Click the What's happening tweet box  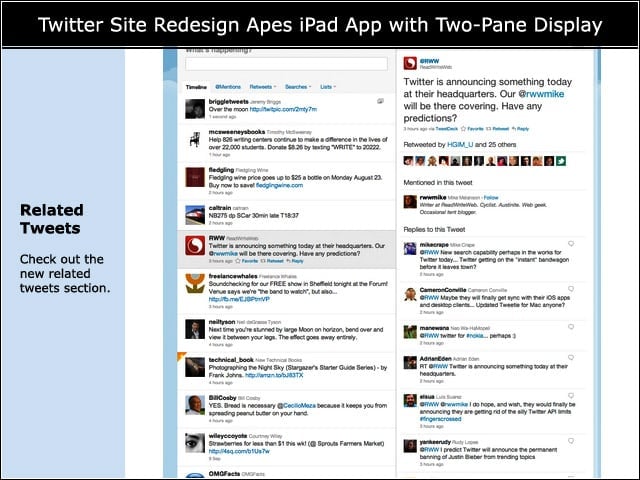(x=287, y=64)
